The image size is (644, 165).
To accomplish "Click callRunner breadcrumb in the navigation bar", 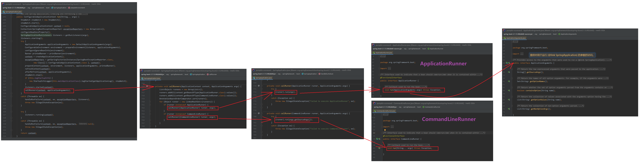I will pos(213,74).
